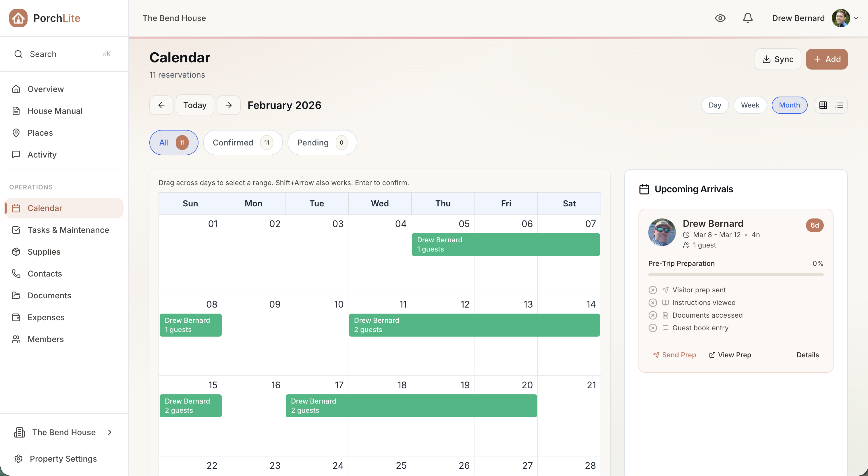Click the Pre-Trip Preparation progress bar

tap(735, 274)
